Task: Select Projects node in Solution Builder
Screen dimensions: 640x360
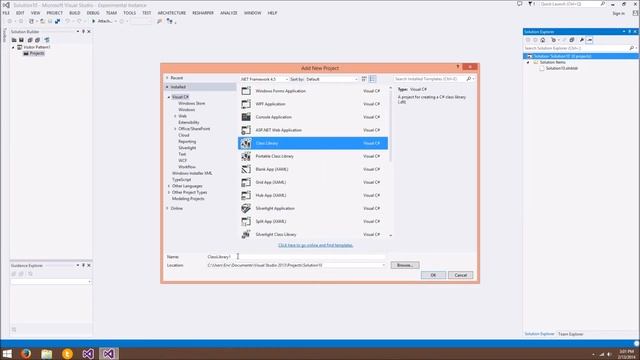Action: pyautogui.click(x=34, y=53)
